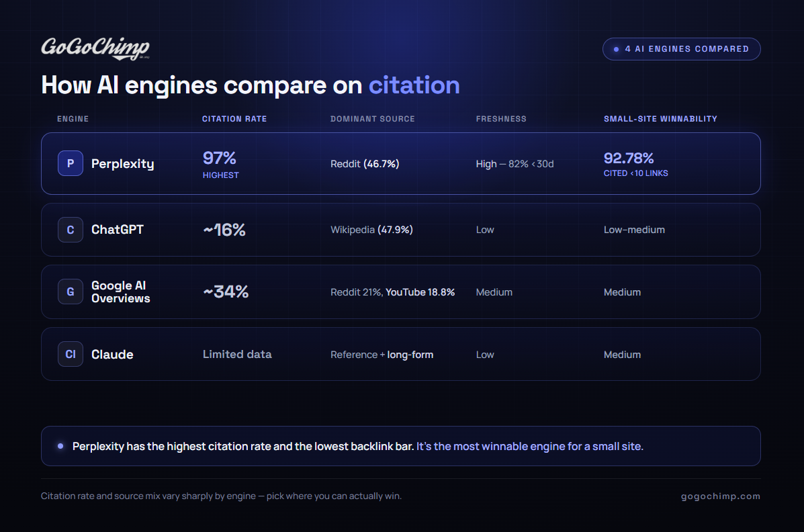Image resolution: width=804 pixels, height=532 pixels.
Task: Click the Google AI Overviews engine name
Action: (x=120, y=292)
